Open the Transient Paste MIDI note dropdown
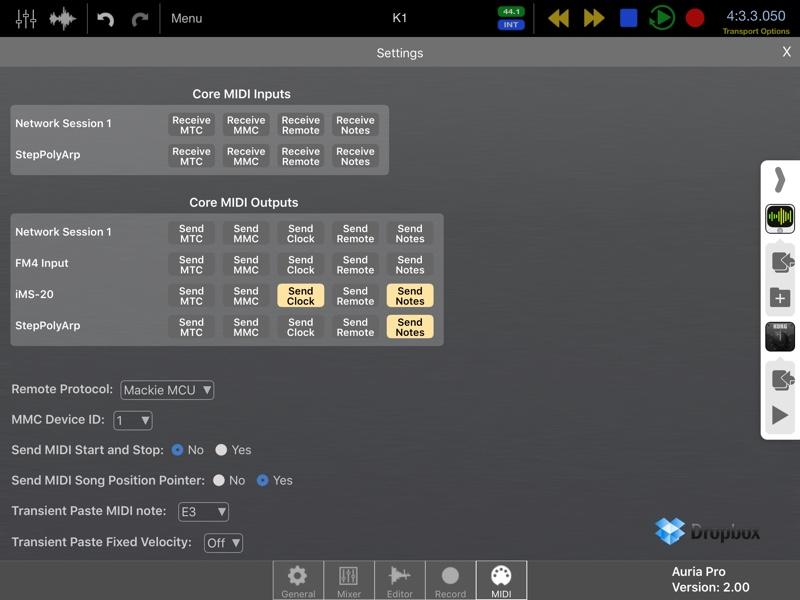The image size is (800, 600). (x=204, y=512)
